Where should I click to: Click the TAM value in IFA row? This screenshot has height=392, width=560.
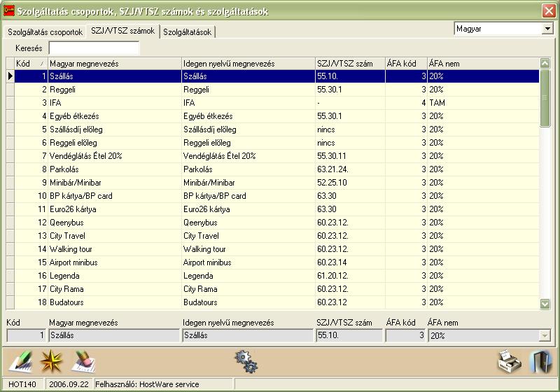coord(437,103)
